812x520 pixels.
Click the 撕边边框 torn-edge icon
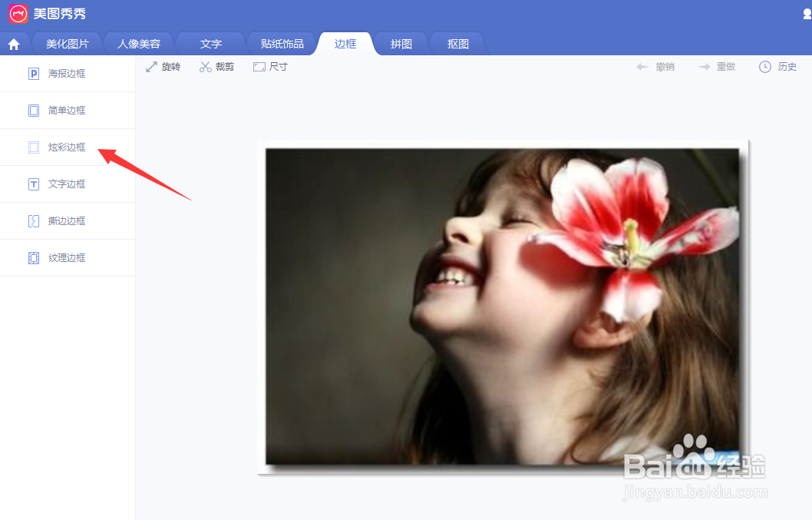tap(34, 221)
